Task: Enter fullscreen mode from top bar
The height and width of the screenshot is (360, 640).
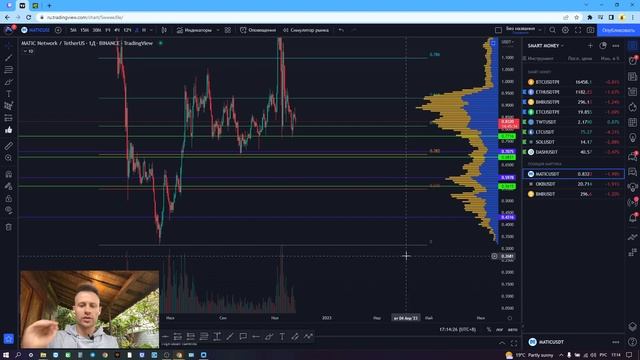Action: [578, 30]
